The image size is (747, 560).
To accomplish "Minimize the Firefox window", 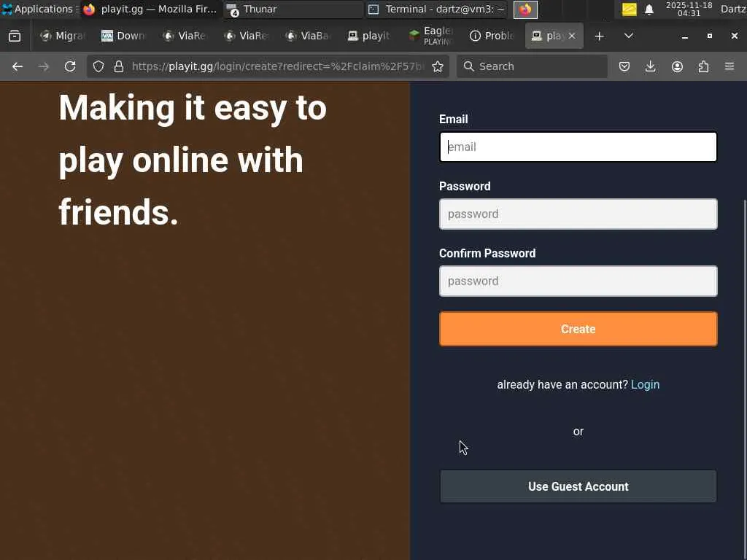I will (x=684, y=36).
